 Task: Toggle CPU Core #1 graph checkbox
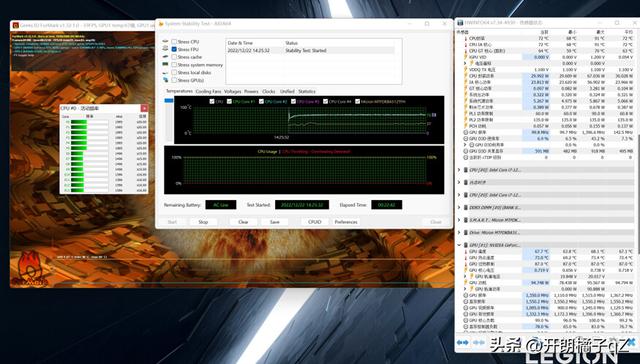pyautogui.click(x=229, y=102)
